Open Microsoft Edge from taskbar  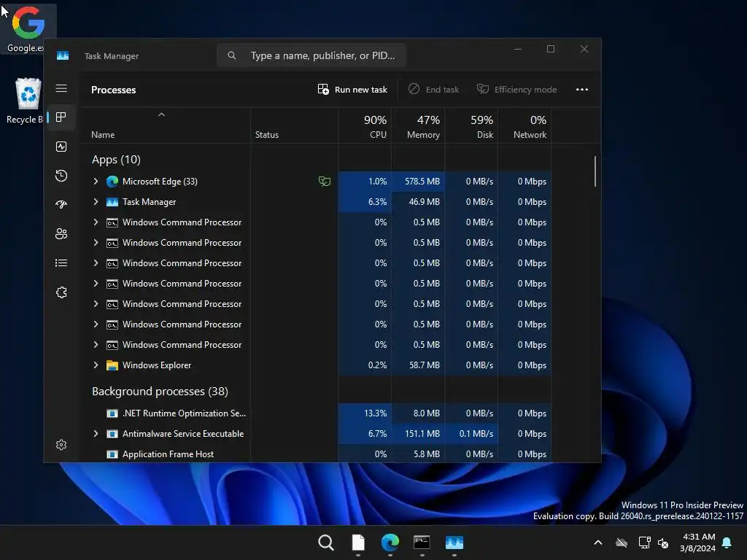point(390,542)
